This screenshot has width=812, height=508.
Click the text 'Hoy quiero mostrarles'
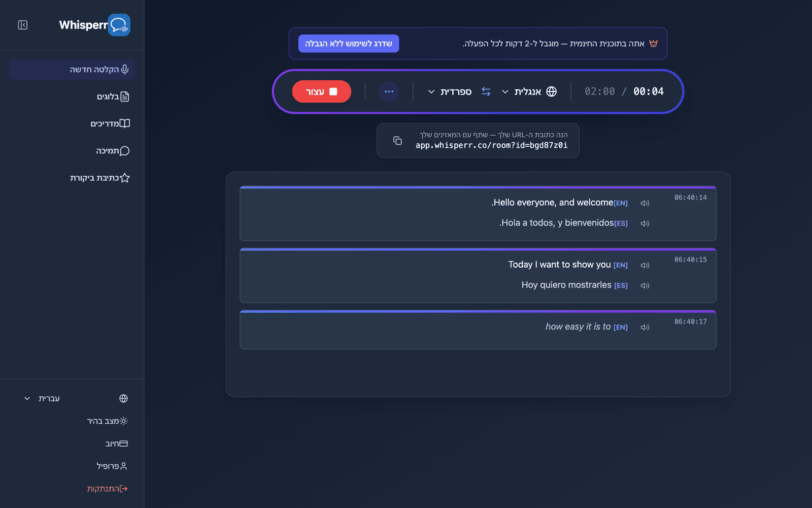566,285
